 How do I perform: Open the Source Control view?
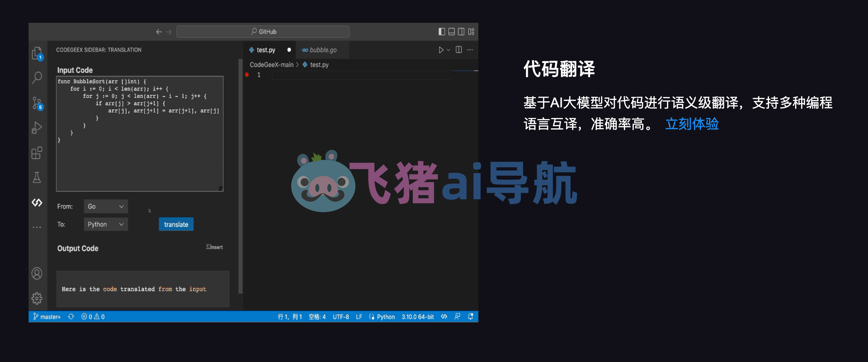click(x=37, y=103)
